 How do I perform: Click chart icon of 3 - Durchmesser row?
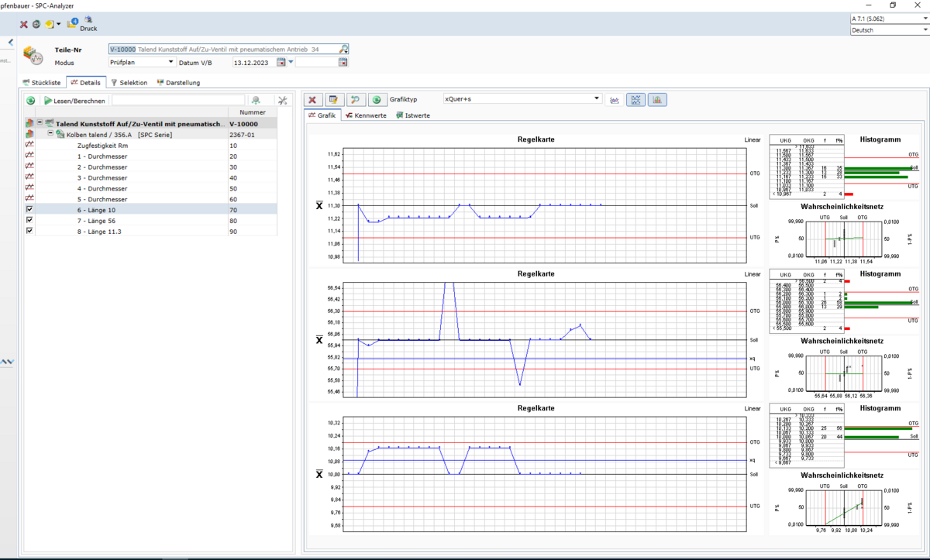coord(30,177)
